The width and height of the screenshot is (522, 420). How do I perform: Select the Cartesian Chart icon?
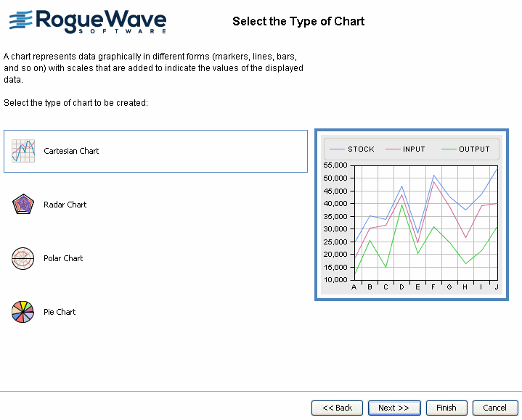(x=23, y=151)
